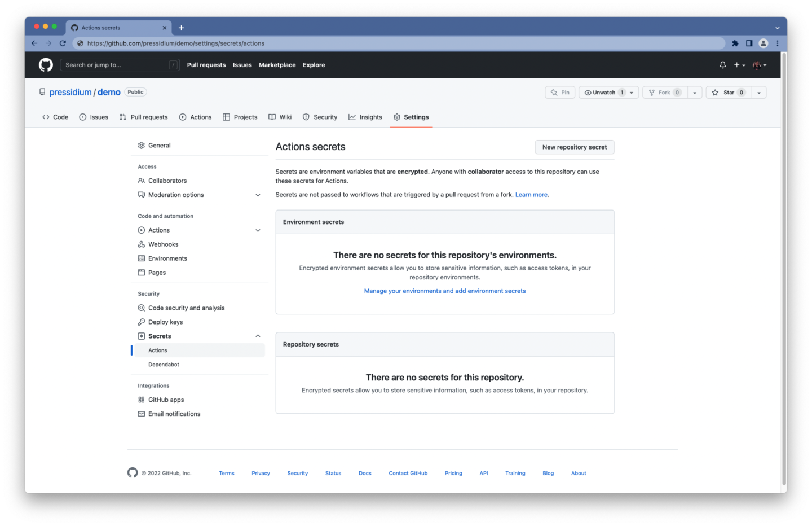Expand sidebar Actions settings chevron
Screen dimensions: 812x526
[258, 230]
